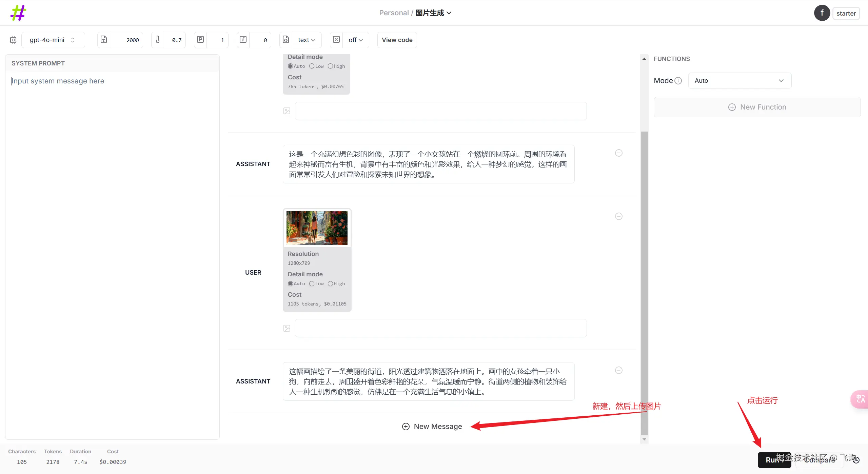Open the project name breadcrumb menu

[x=433, y=13]
